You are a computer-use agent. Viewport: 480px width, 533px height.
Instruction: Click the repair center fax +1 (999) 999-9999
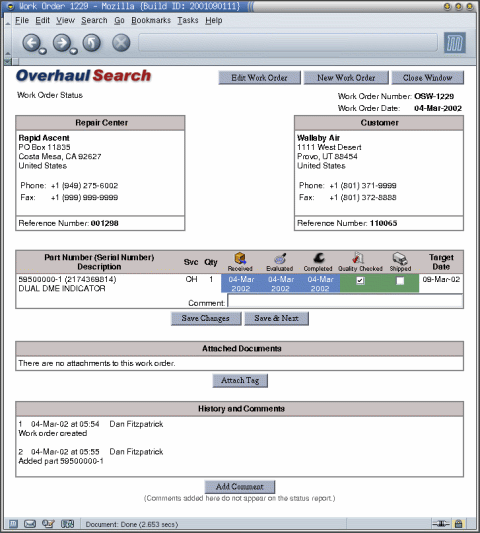point(84,197)
